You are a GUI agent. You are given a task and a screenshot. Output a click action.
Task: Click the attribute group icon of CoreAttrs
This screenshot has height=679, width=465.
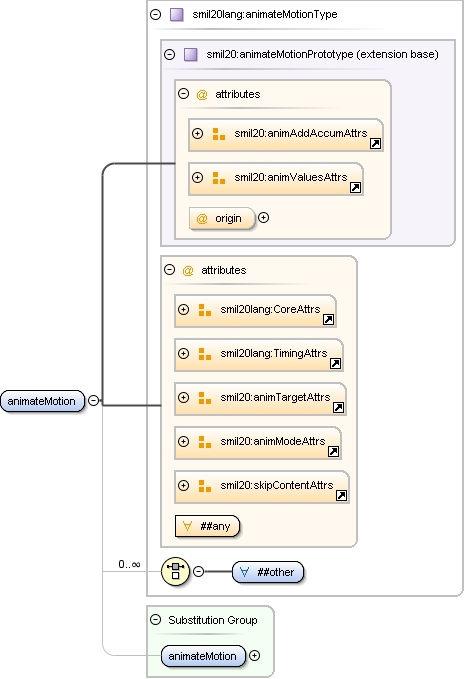click(205, 310)
